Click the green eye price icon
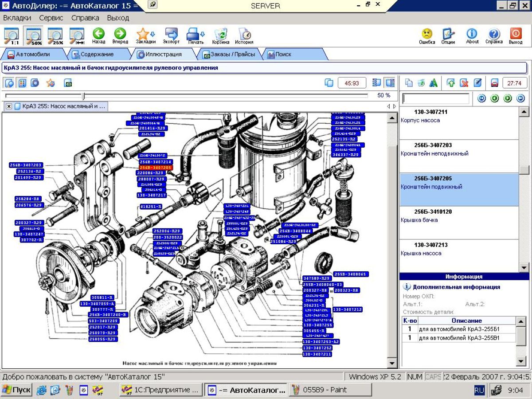The height and width of the screenshot is (399, 532). coord(68,83)
